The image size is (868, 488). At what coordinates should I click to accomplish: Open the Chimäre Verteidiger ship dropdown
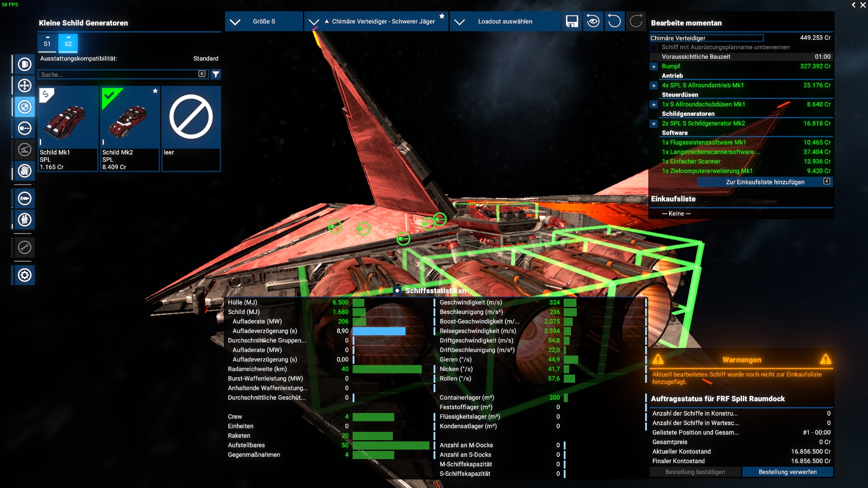pyautogui.click(x=377, y=21)
